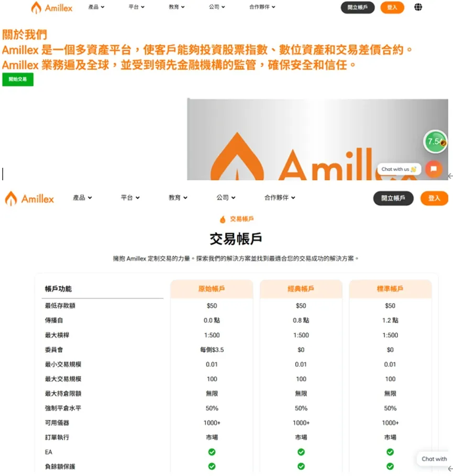Click EA green checkmark under 原始帳戶
Image resolution: width=453 pixels, height=476 pixels.
click(212, 452)
